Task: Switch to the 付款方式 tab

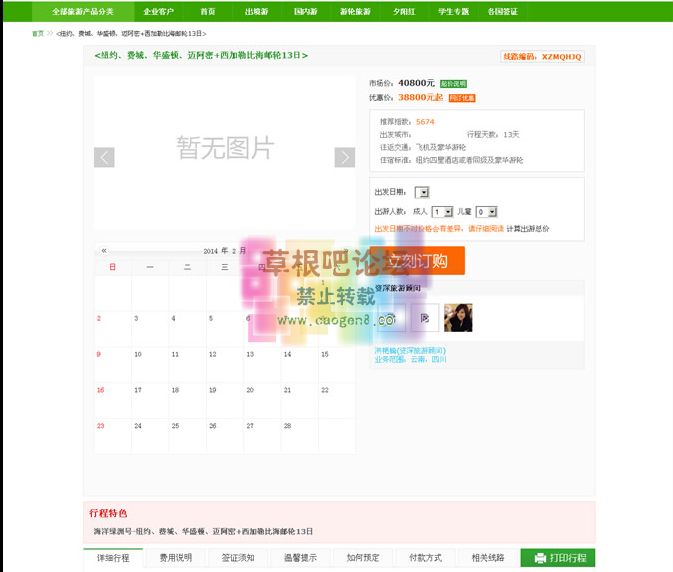Action: point(425,558)
